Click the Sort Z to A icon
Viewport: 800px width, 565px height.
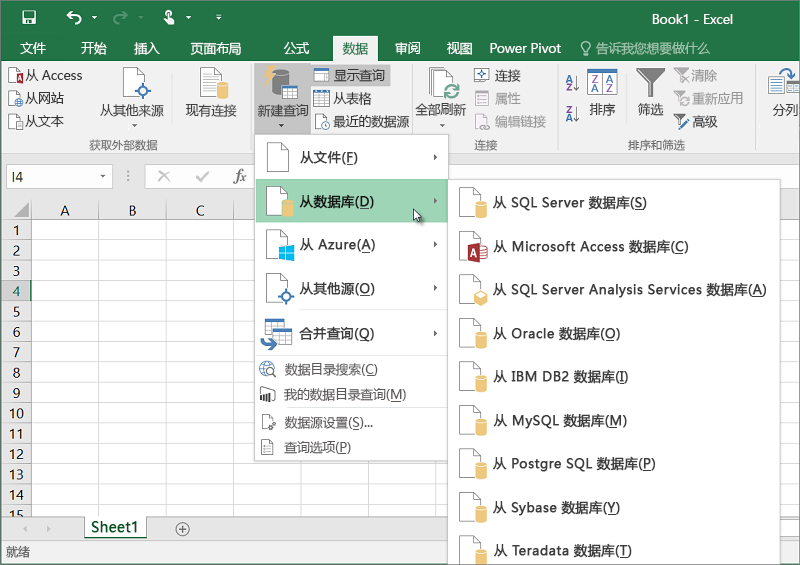point(572,113)
